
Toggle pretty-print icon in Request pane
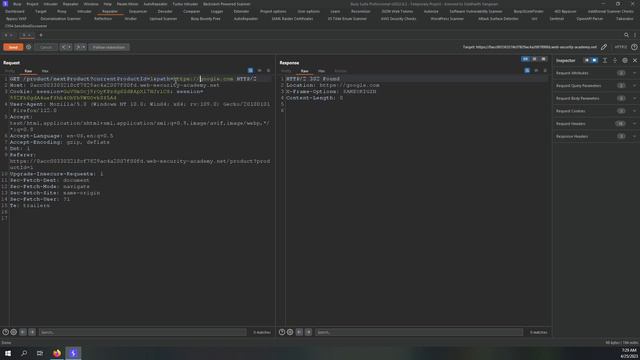[x=250, y=71]
